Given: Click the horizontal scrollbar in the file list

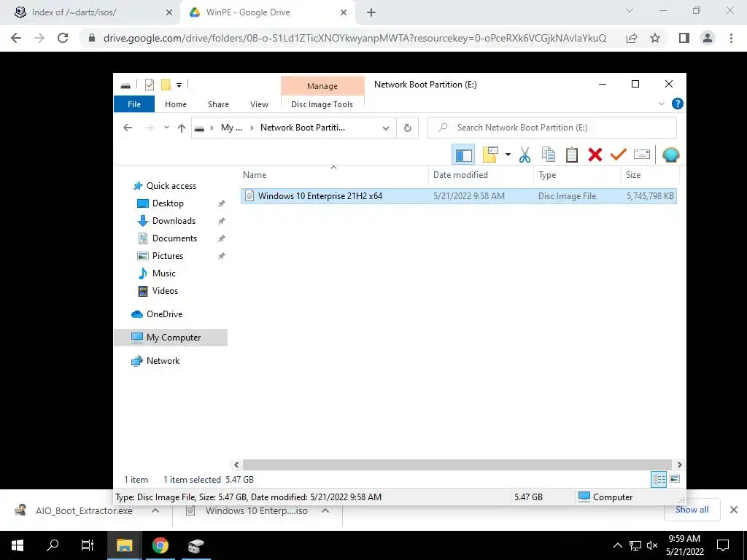Looking at the screenshot, I should [457, 464].
